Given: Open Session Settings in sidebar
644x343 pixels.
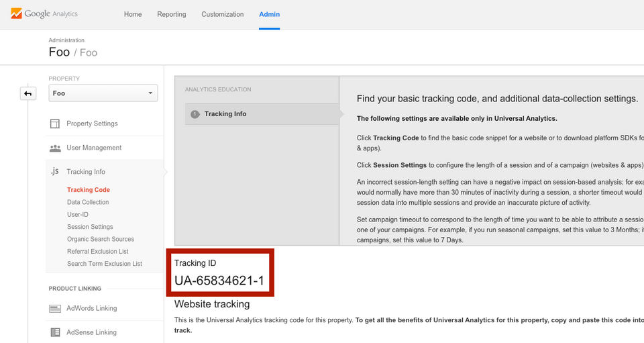Looking at the screenshot, I should pos(90,227).
